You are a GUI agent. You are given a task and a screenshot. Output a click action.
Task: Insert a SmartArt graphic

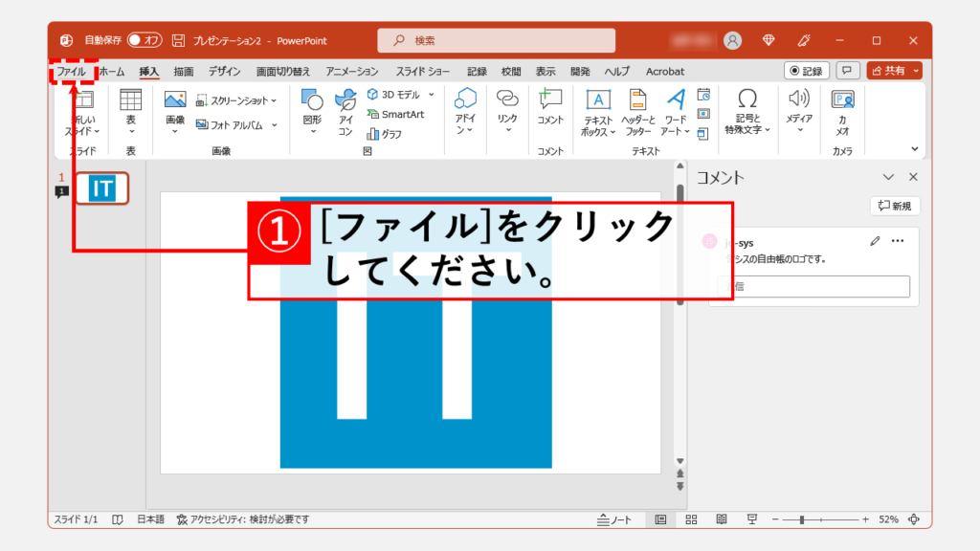395,115
